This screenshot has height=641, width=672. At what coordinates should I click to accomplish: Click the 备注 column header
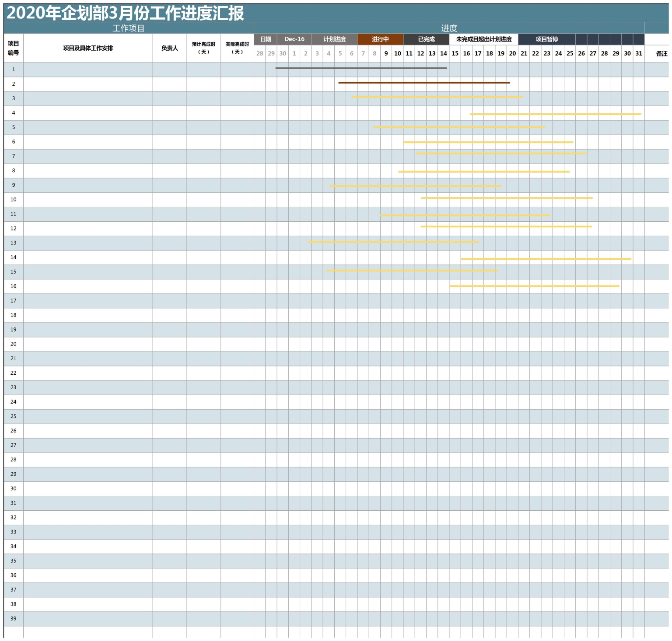point(661,53)
